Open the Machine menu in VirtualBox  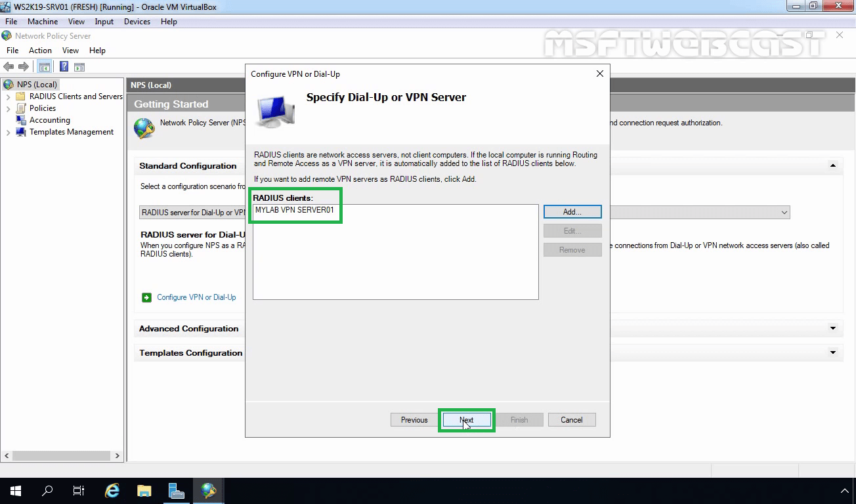tap(43, 21)
